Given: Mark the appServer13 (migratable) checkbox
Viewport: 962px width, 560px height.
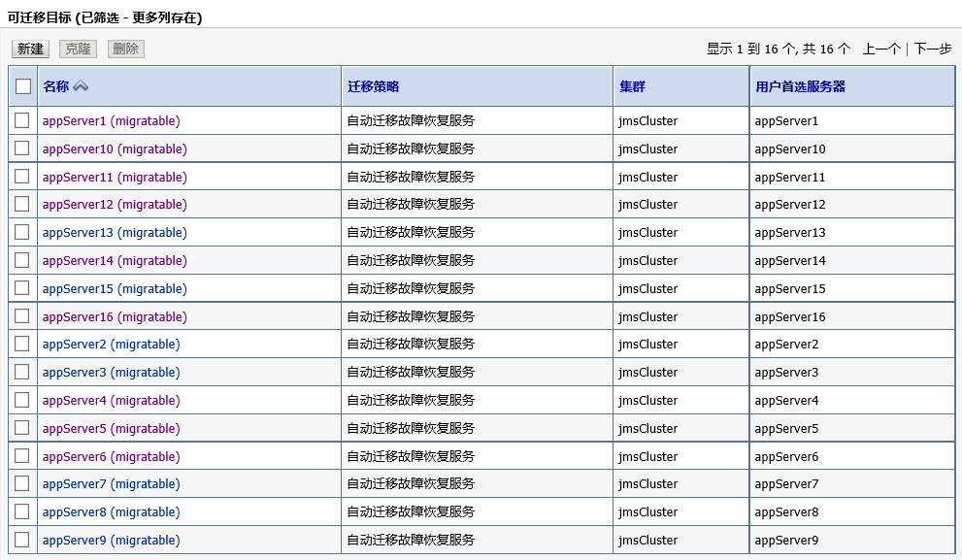Looking at the screenshot, I should click(22, 232).
